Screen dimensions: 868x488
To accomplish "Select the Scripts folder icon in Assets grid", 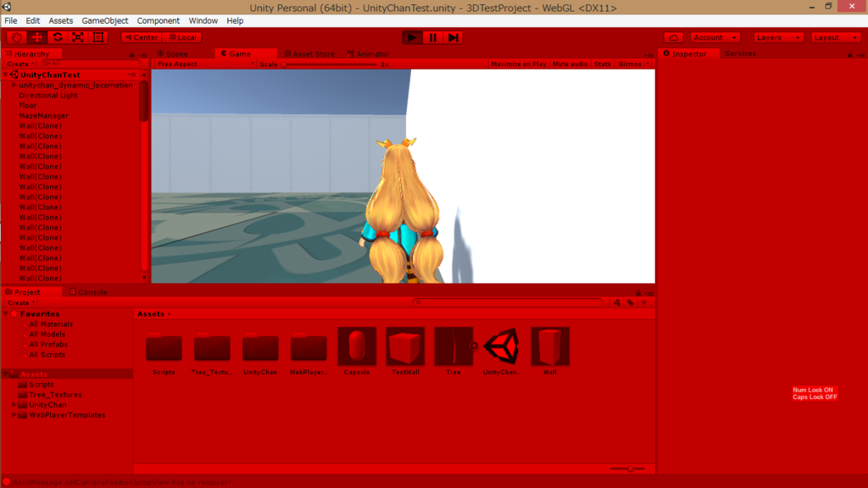I will [164, 347].
